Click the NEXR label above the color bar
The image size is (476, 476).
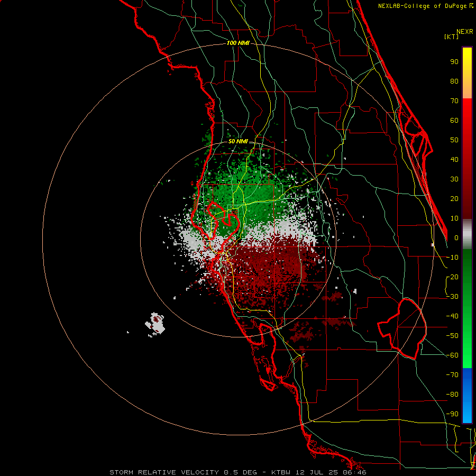[465, 32]
